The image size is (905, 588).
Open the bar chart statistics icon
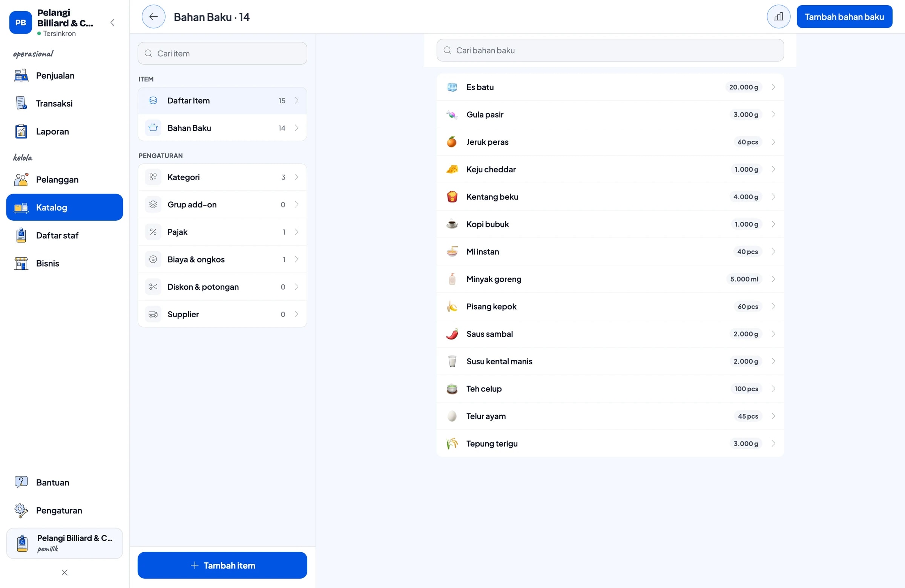pyautogui.click(x=778, y=17)
